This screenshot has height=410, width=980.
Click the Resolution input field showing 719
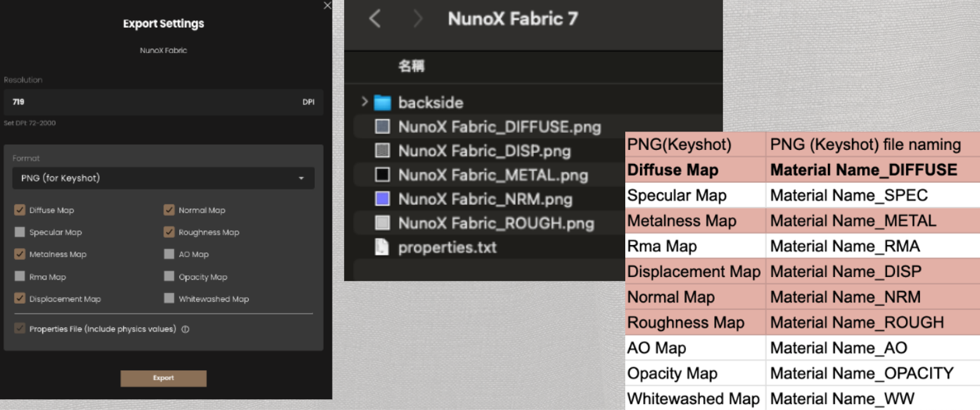coord(163,102)
